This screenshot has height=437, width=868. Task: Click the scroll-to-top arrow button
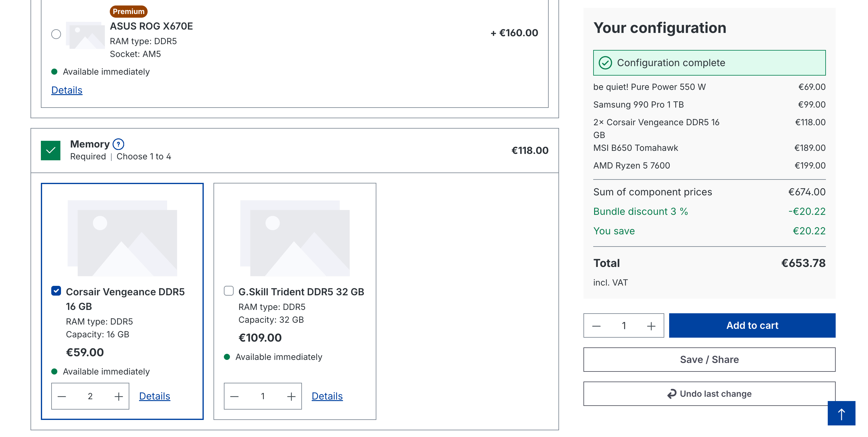pyautogui.click(x=841, y=414)
